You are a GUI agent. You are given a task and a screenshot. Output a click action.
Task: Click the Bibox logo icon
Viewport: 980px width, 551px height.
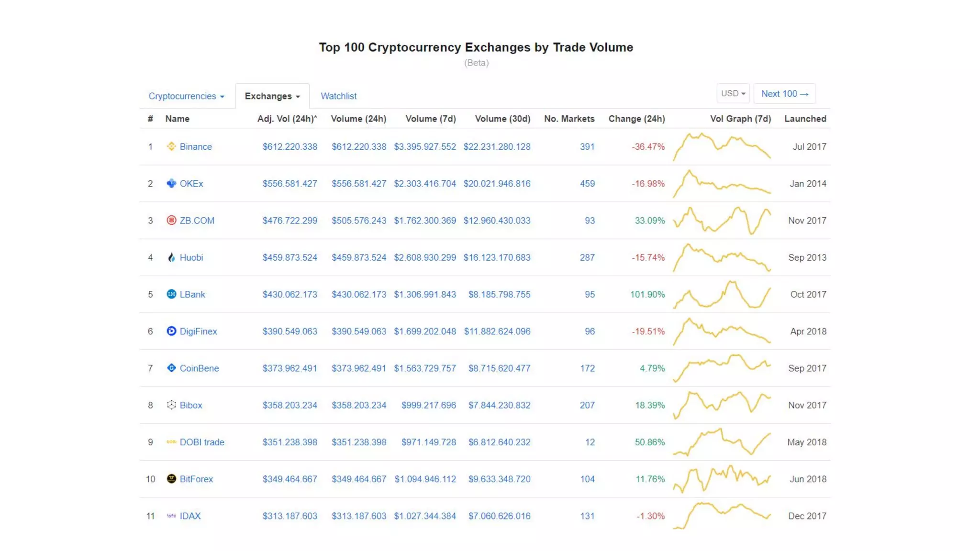click(171, 405)
